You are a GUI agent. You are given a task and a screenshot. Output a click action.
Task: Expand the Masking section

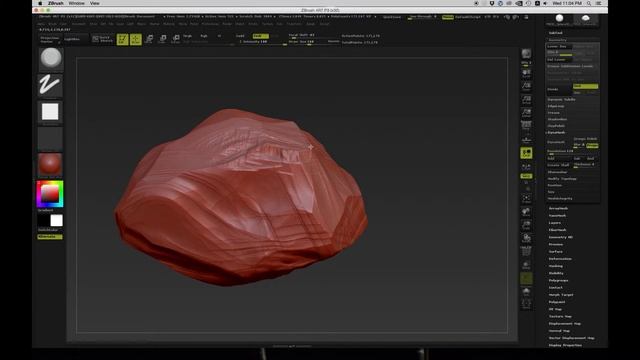pyautogui.click(x=556, y=266)
